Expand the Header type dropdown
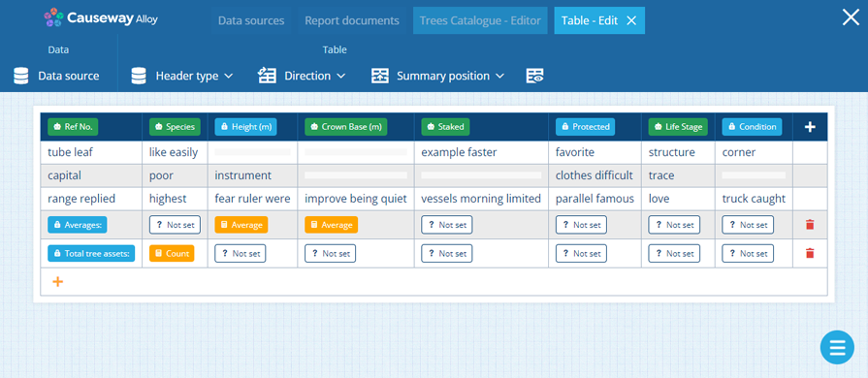The width and height of the screenshot is (868, 378). click(181, 76)
